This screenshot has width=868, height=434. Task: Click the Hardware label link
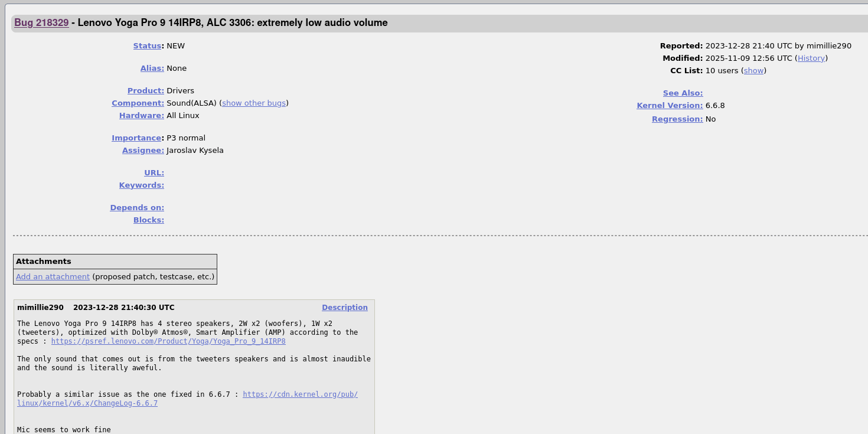pos(141,116)
